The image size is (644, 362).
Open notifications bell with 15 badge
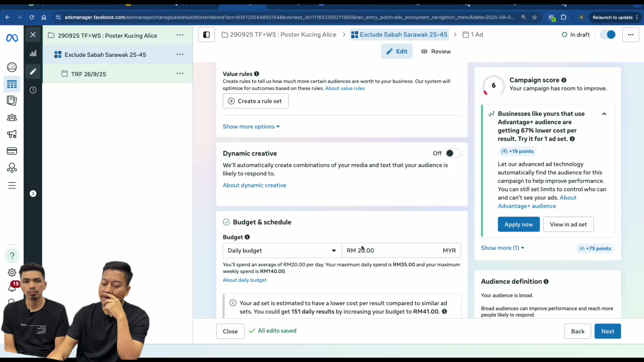coord(13,287)
